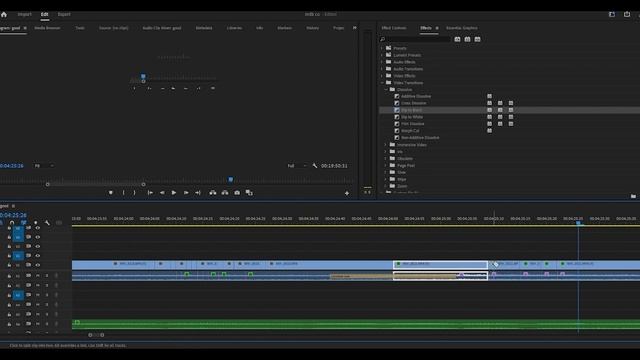Hide the V4 track output eye
The image size is (640, 360).
(38, 237)
